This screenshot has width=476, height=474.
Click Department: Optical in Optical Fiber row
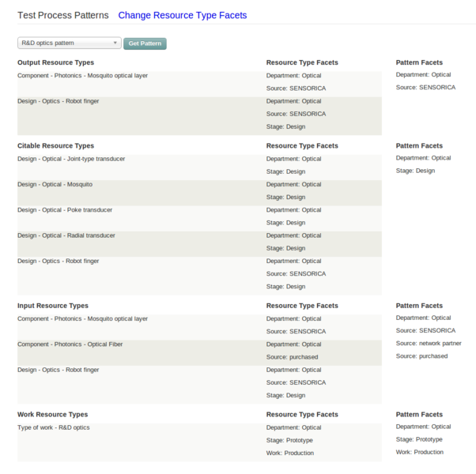coord(293,344)
